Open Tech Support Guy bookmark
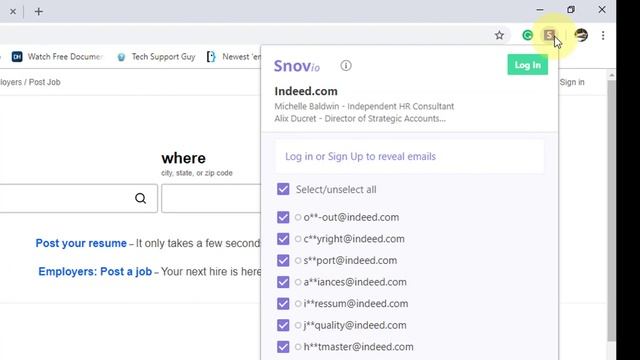This screenshot has width=640, height=360. pyautogui.click(x=156, y=57)
